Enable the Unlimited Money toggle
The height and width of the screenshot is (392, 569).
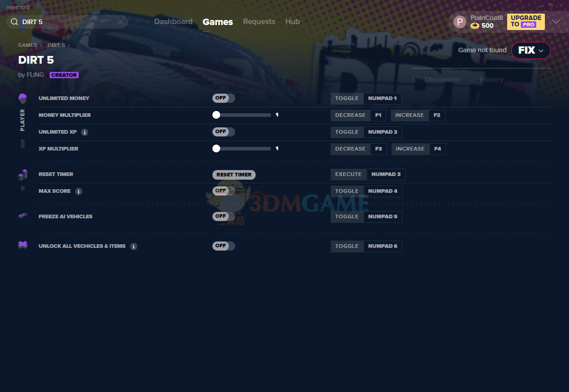coord(223,98)
